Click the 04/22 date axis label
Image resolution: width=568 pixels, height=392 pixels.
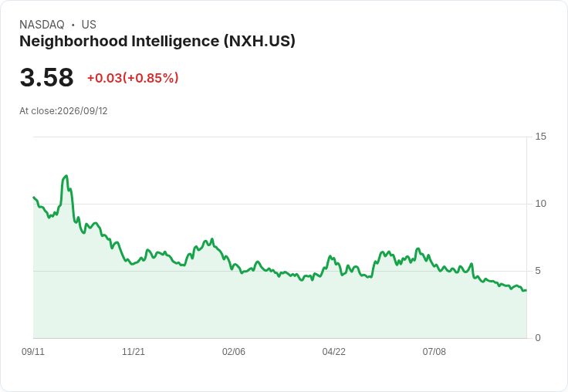[333, 351]
